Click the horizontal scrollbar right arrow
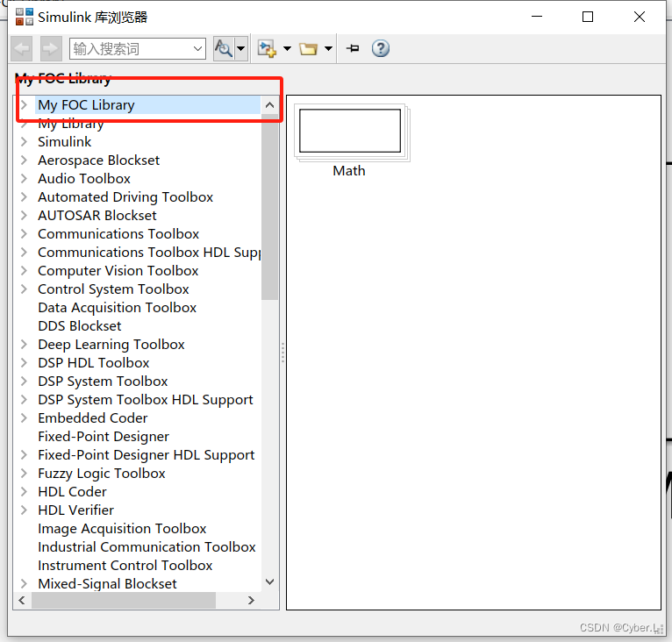 tap(251, 601)
